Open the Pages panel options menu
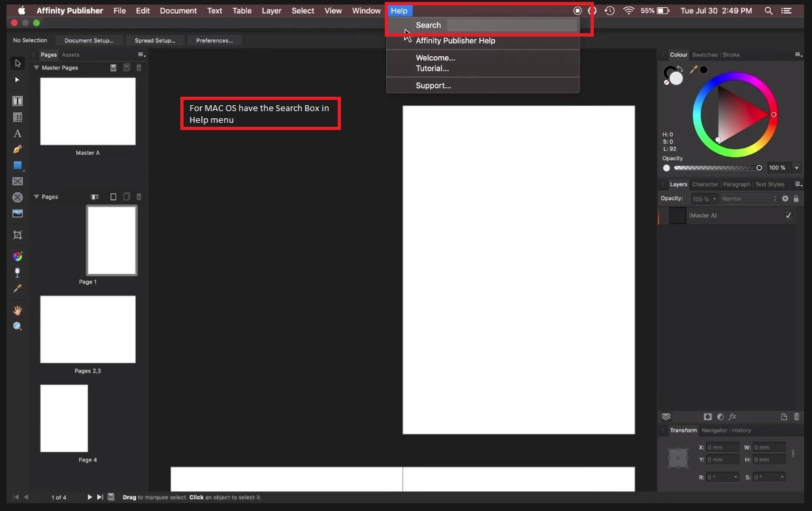Image resolution: width=812 pixels, height=511 pixels. point(141,55)
